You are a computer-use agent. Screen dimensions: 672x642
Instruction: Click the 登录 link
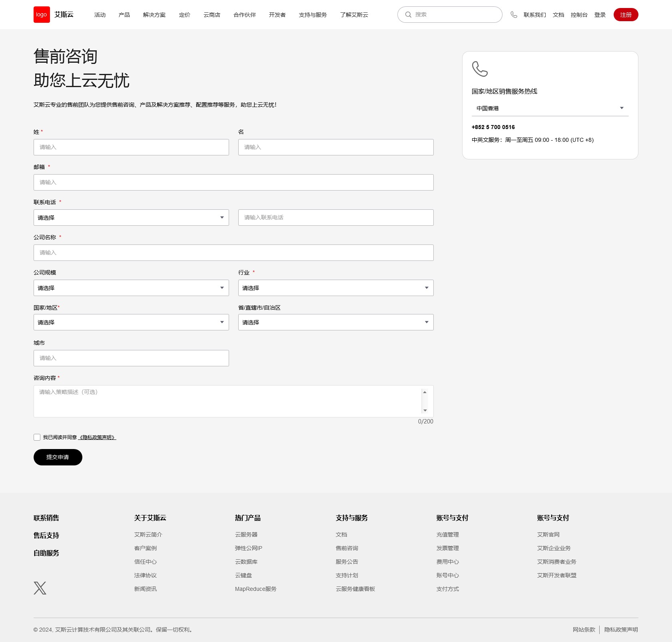600,15
